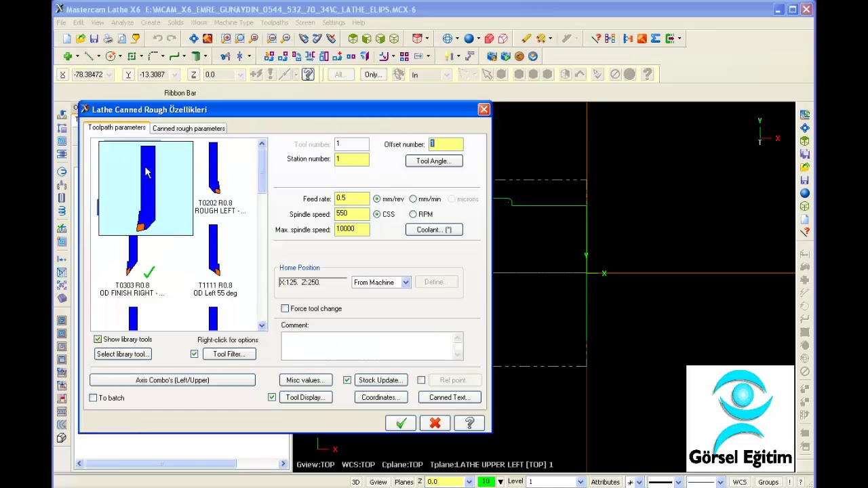Click the Analyze question-mark arrow icon

coord(596,39)
